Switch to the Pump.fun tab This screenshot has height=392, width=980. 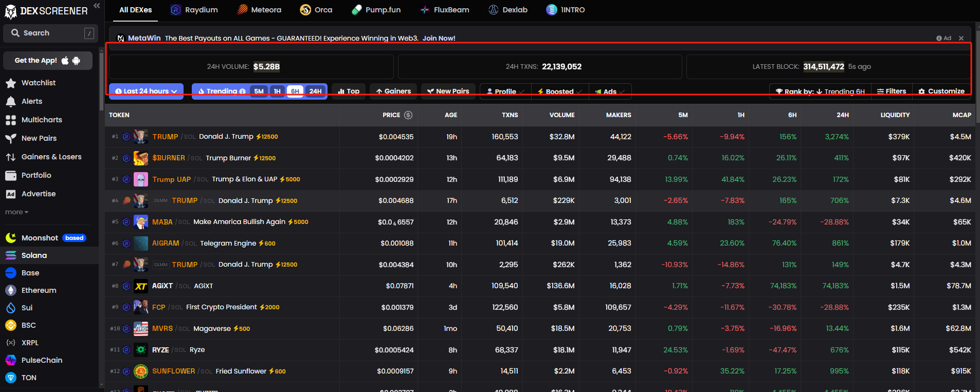coord(376,10)
